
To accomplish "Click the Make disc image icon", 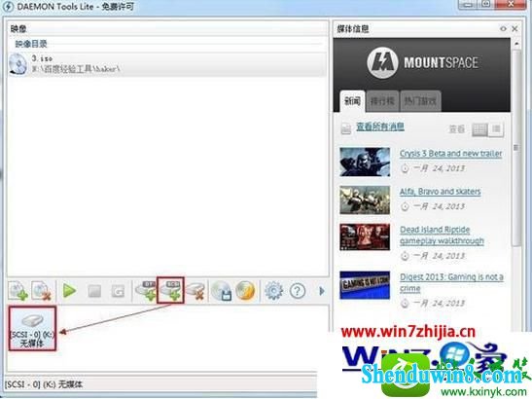I will point(221,291).
